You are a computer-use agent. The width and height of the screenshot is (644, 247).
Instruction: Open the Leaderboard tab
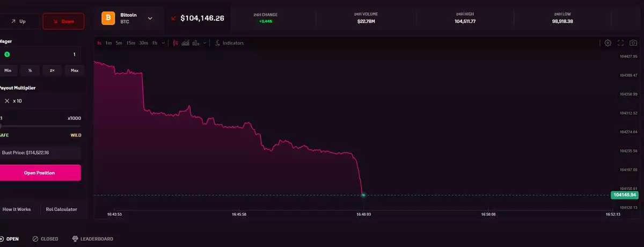(x=93, y=239)
